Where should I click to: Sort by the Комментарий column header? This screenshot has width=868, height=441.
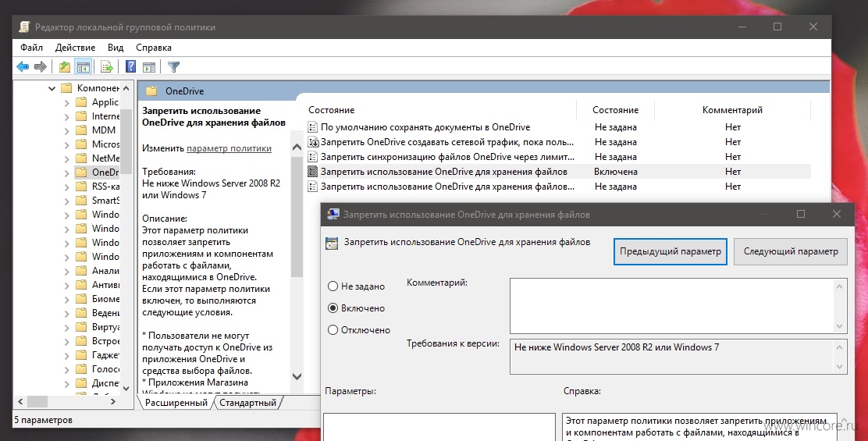coord(732,110)
